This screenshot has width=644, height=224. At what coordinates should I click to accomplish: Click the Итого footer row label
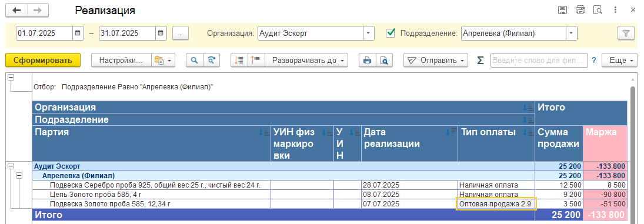click(48, 215)
